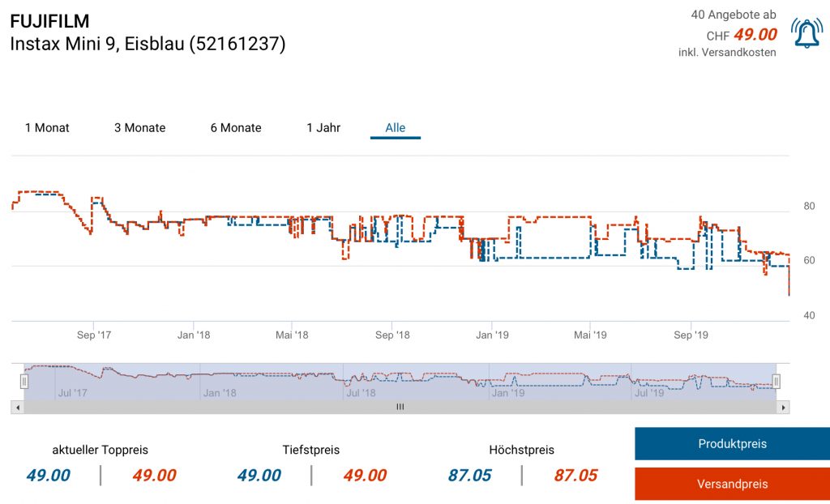Click the navigator mini chart at Jan '18
Image resolution: width=830 pixels, height=504 pixels.
[219, 381]
